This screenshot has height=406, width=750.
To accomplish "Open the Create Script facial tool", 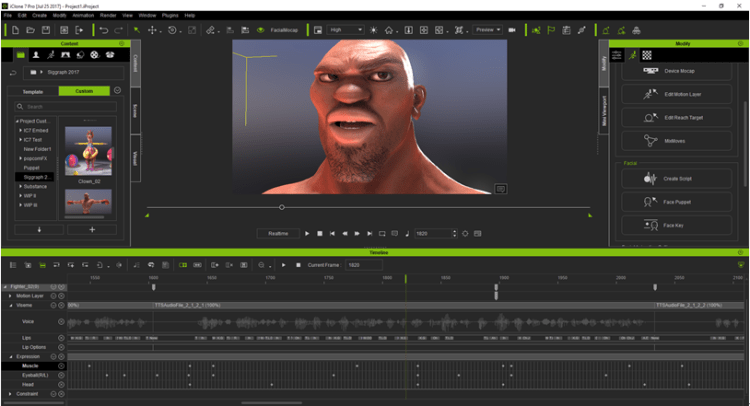I will point(676,179).
